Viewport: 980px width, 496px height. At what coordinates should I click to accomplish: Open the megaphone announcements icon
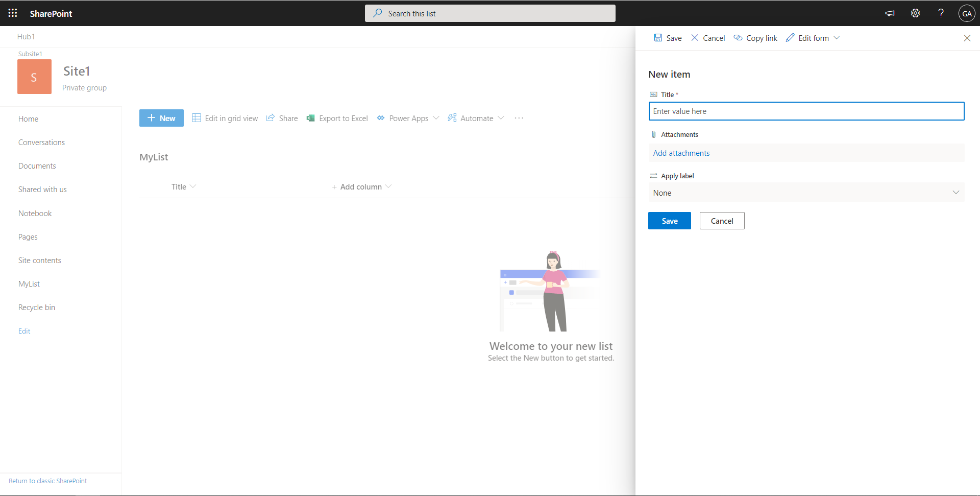click(x=890, y=13)
